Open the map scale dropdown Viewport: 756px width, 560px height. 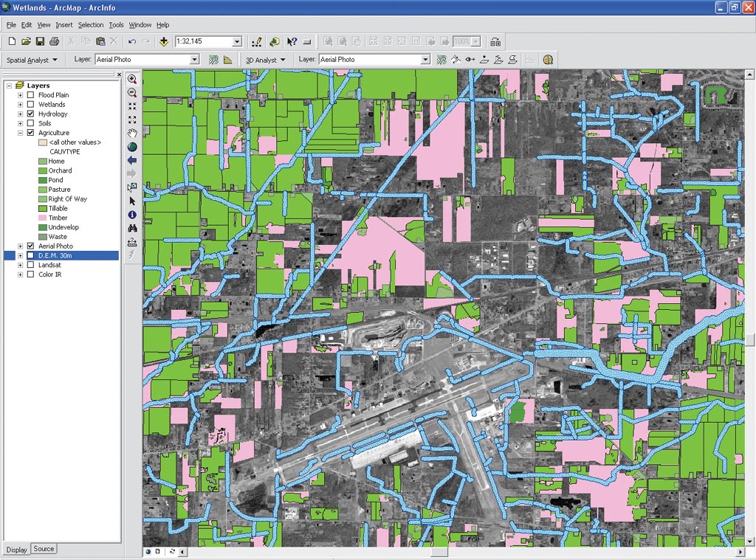(237, 41)
